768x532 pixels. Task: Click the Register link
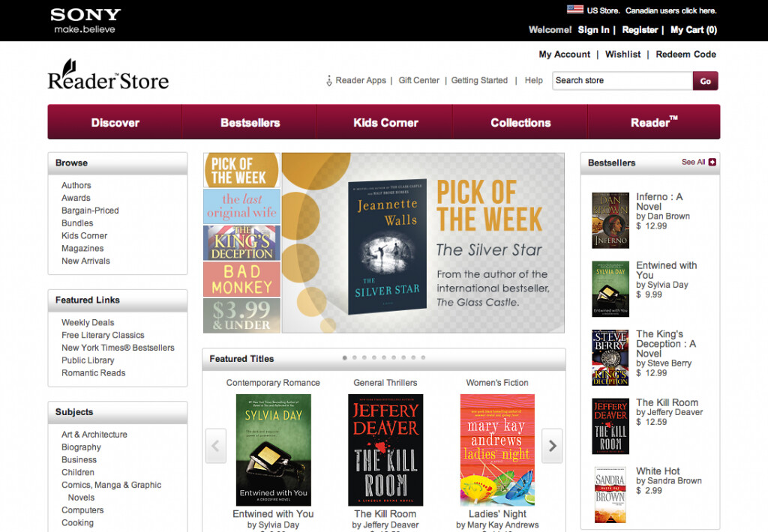point(640,30)
